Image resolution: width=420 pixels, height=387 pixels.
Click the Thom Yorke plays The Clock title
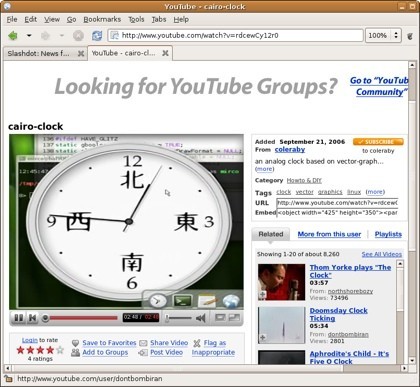pos(350,271)
